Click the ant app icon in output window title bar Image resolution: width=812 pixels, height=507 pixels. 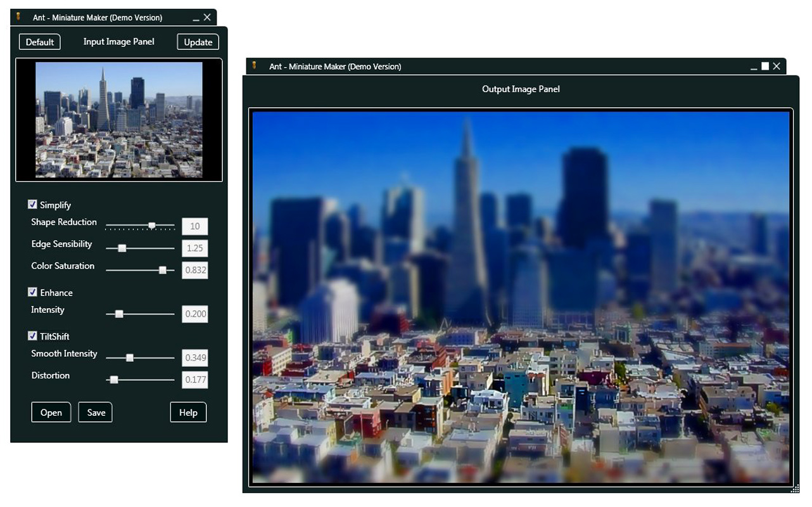(x=254, y=65)
